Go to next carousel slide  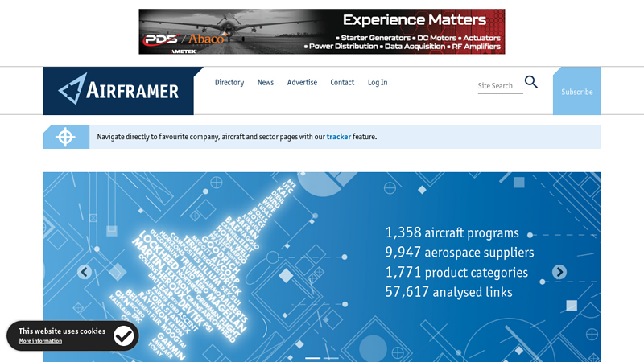[x=559, y=272]
